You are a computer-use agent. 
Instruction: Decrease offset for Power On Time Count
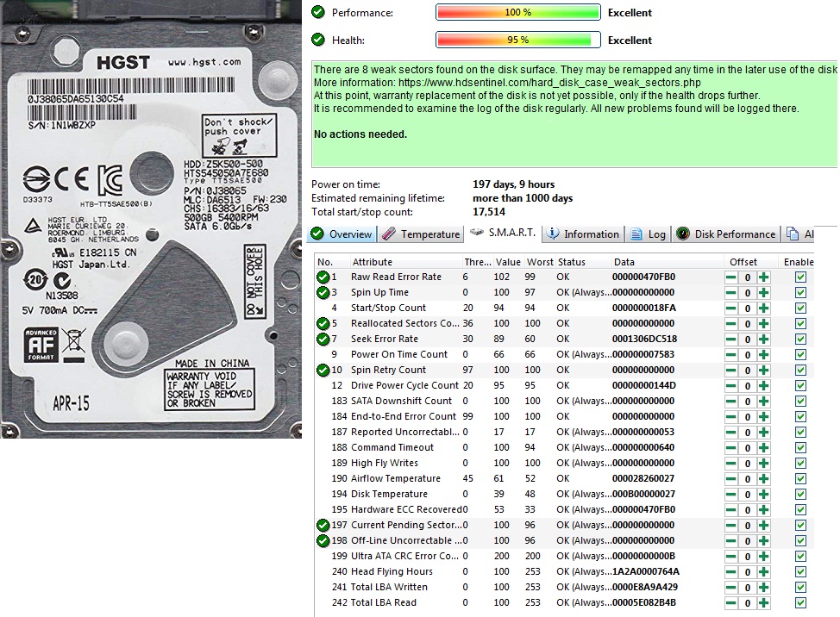[x=730, y=355]
